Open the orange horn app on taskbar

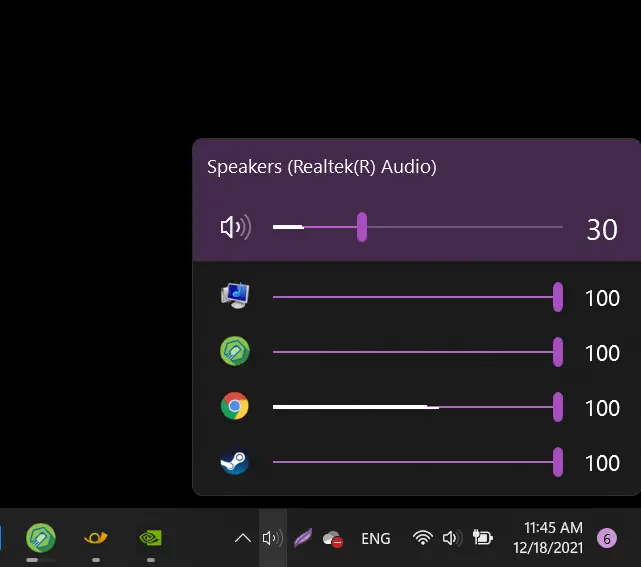click(x=96, y=538)
